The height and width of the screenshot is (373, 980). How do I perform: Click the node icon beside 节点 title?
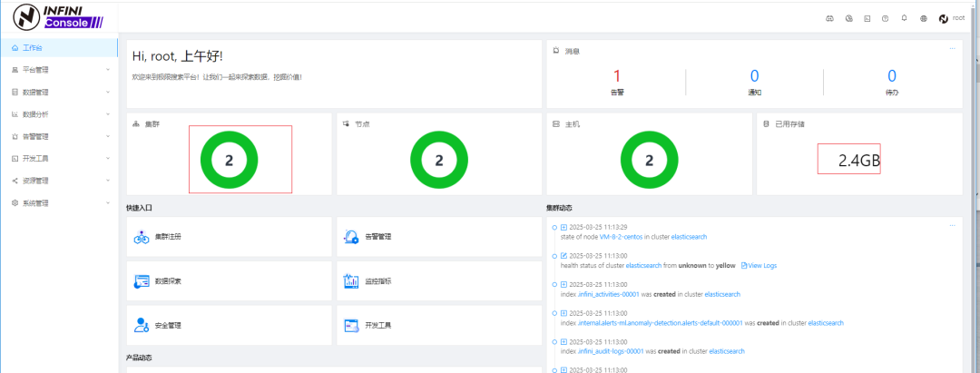point(346,124)
